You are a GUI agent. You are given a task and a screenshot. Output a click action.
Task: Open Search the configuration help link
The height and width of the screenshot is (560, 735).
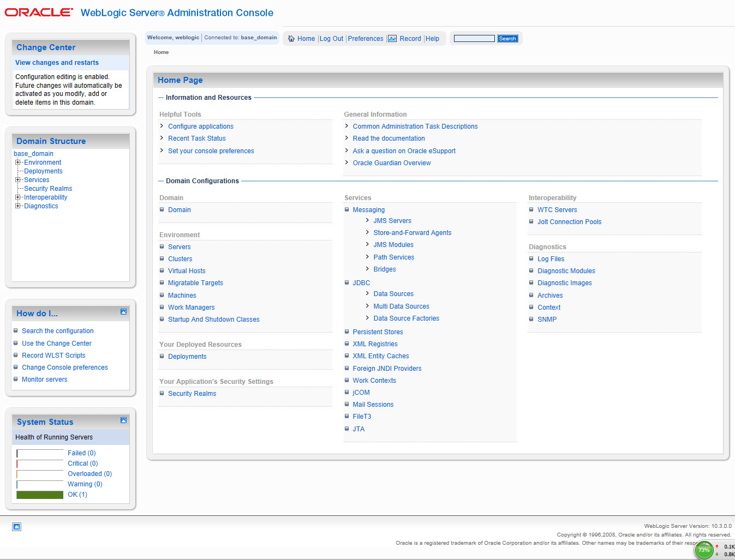coord(58,331)
